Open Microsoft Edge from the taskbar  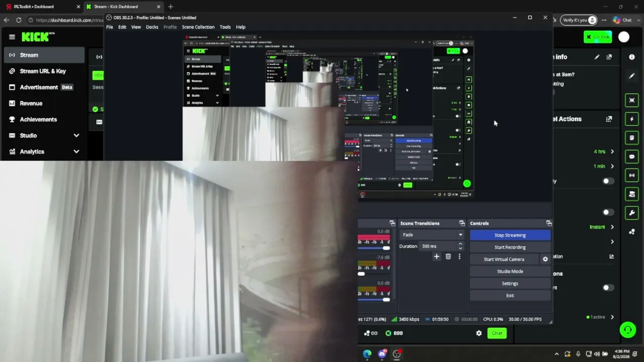tap(367, 354)
